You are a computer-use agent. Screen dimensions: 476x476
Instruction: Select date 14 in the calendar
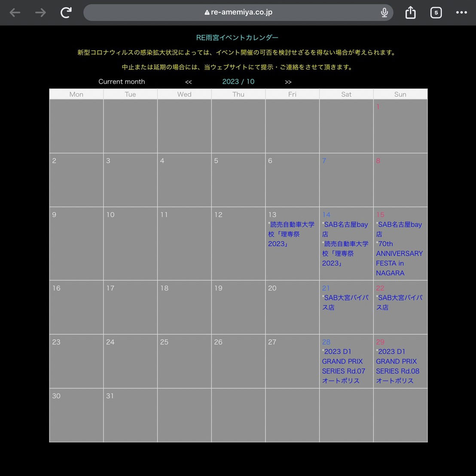tap(326, 215)
